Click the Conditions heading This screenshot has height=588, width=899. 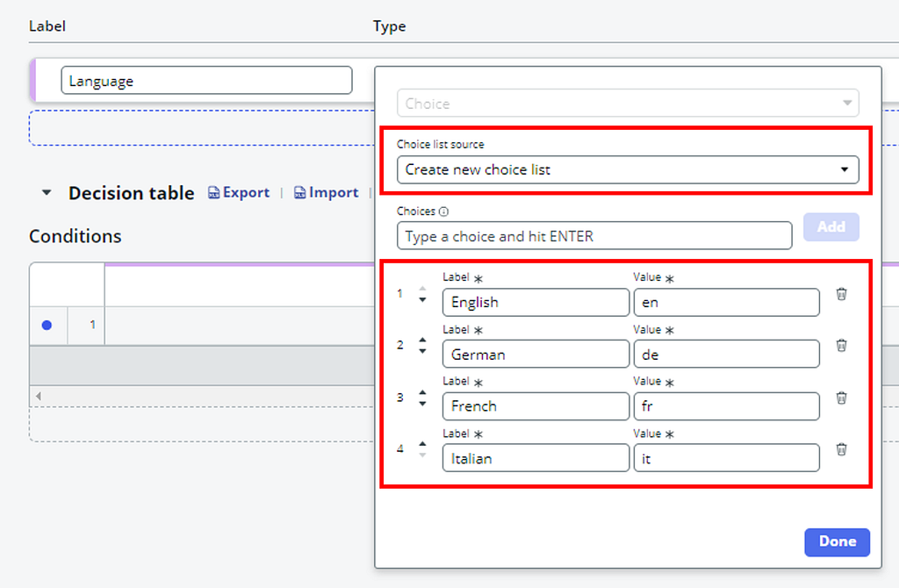[x=76, y=236]
